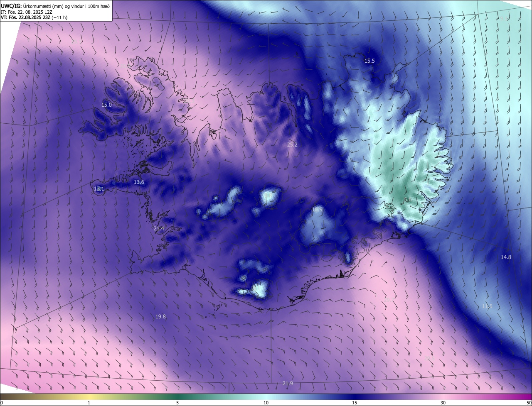Click the initial time line 'IT: Fös. 22. 08. 2025 12Z'
Viewport: 532px width, 406px height.
point(26,12)
